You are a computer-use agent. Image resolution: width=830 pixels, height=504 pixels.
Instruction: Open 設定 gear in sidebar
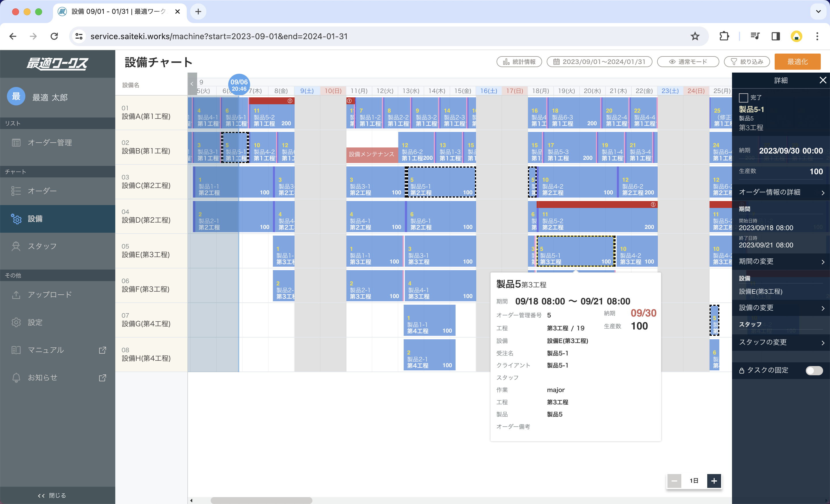(35, 322)
